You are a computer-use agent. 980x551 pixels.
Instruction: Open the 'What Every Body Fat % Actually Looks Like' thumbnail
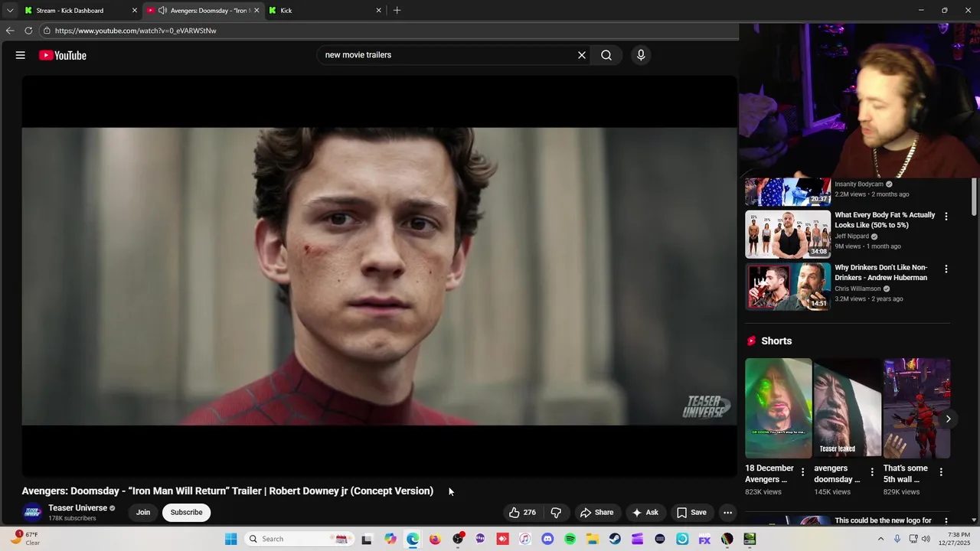pos(788,234)
